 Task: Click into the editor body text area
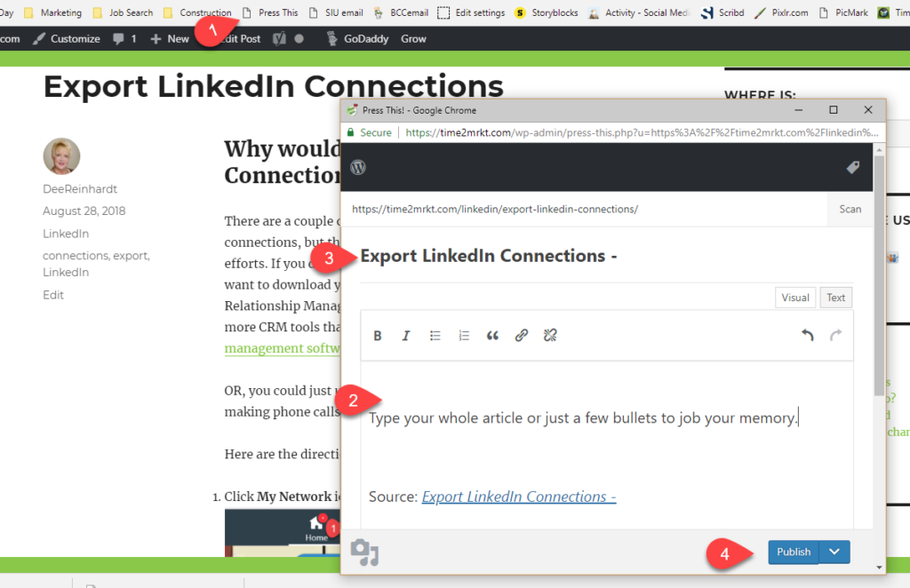[x=606, y=445]
